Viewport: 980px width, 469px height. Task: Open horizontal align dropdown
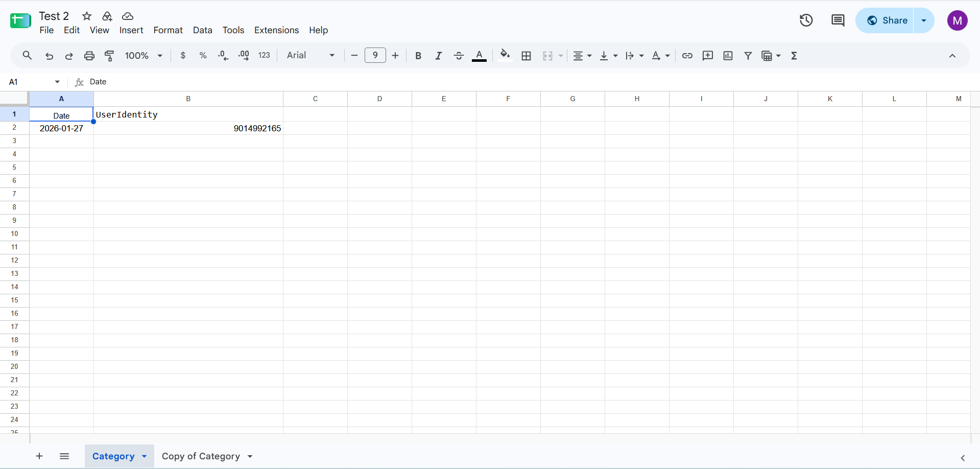582,56
